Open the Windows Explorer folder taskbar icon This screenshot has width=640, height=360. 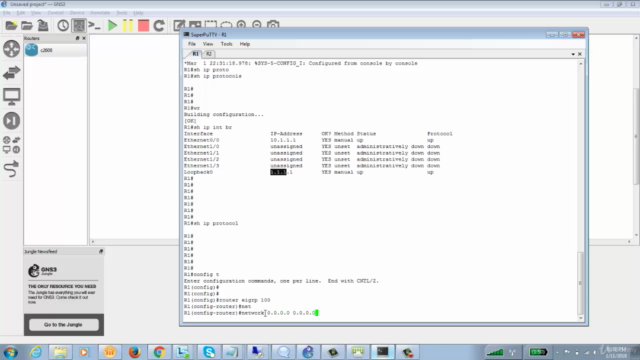click(x=60, y=352)
